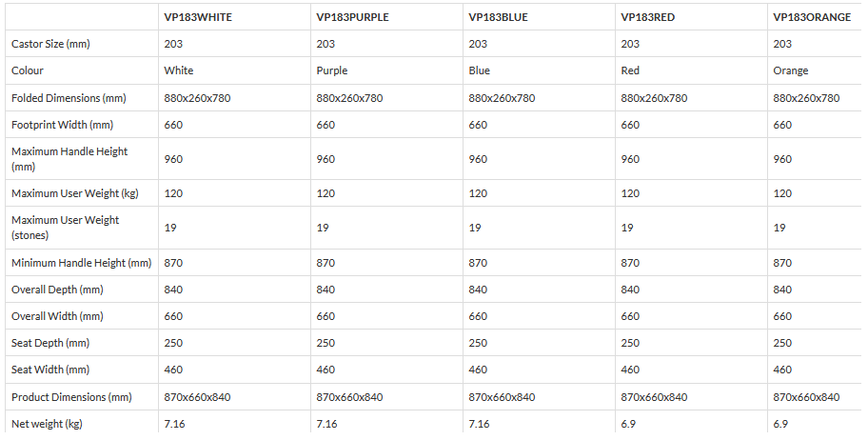Click the Castor Size (mm) row label

51,44
